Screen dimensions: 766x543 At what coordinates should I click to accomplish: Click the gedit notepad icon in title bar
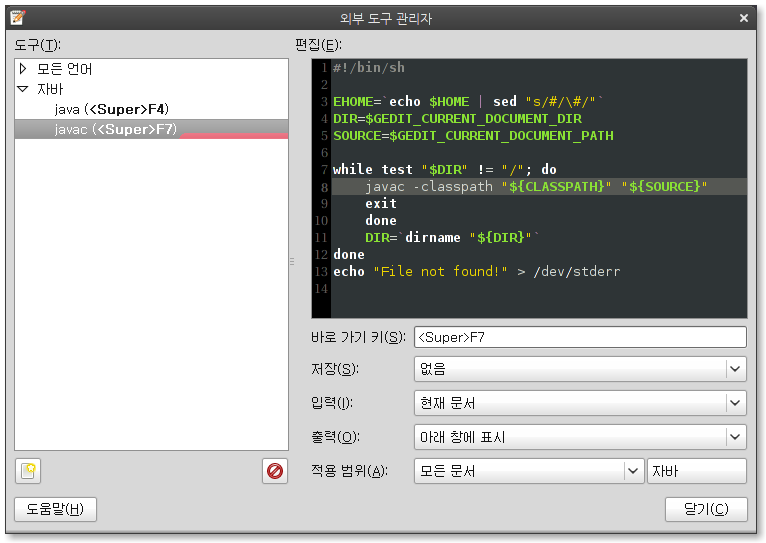(x=18, y=18)
